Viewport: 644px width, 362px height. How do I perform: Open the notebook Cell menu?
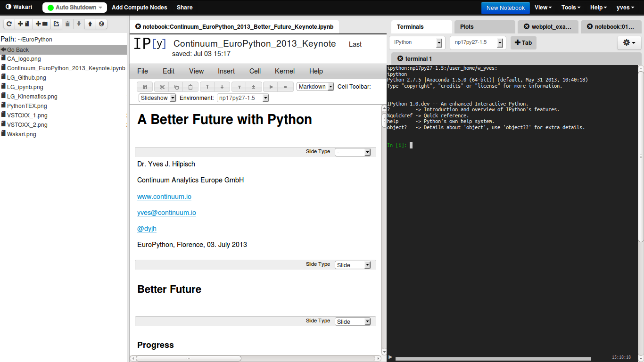point(255,71)
